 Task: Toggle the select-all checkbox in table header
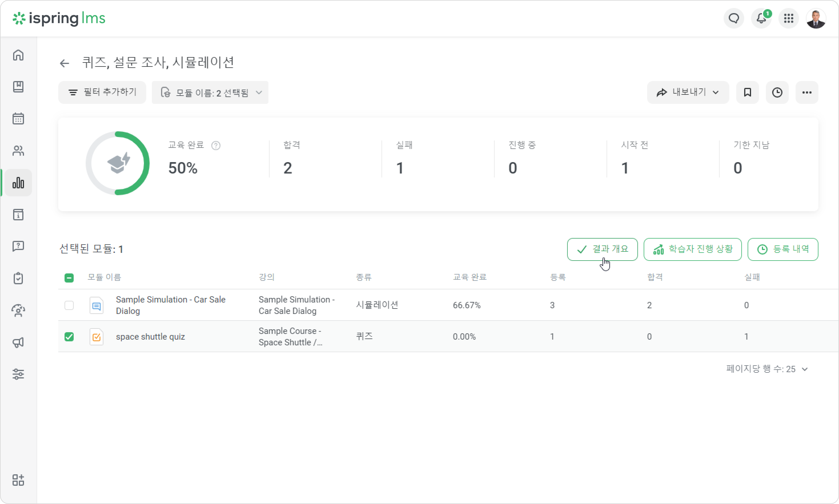click(69, 278)
